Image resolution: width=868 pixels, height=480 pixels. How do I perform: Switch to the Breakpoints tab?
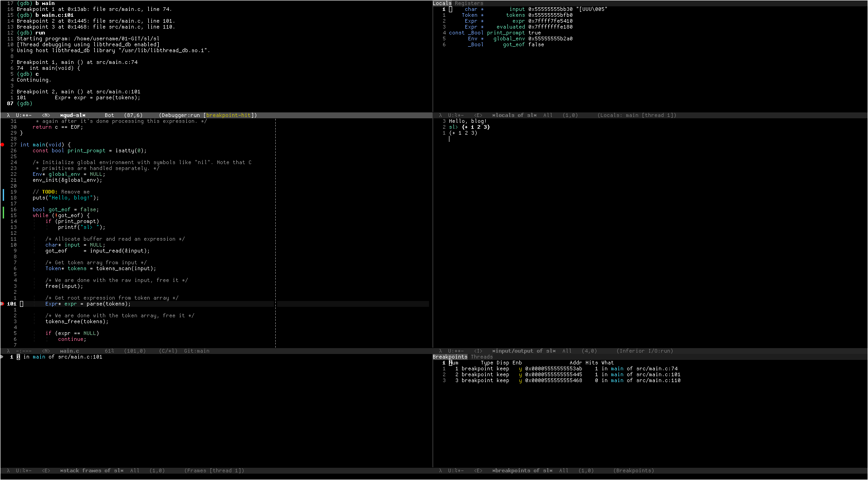[x=450, y=357]
